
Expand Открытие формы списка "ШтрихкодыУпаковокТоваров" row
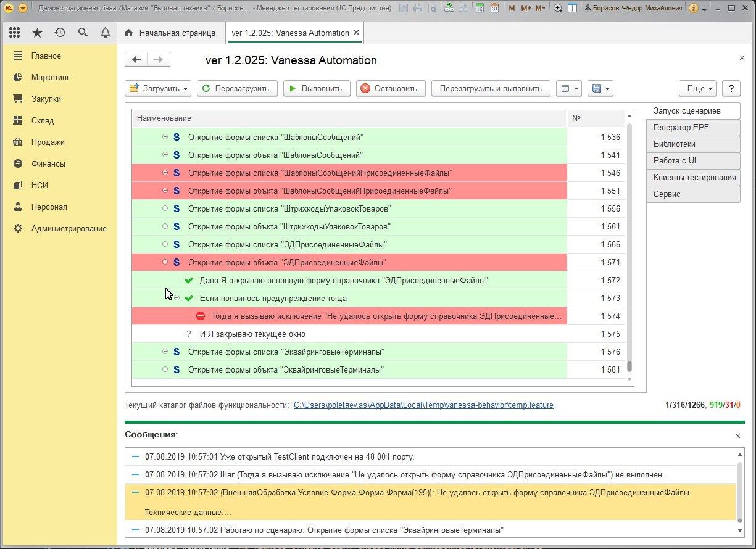165,208
